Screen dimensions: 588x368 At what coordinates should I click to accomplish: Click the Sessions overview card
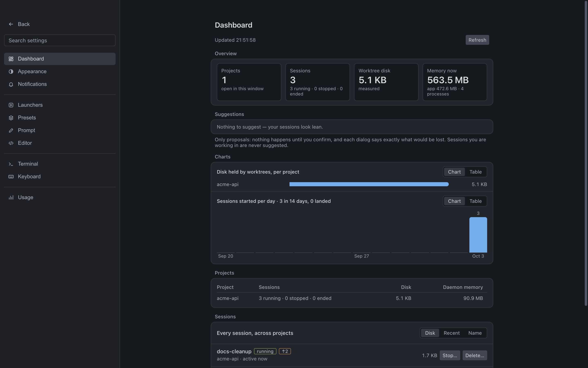317,82
